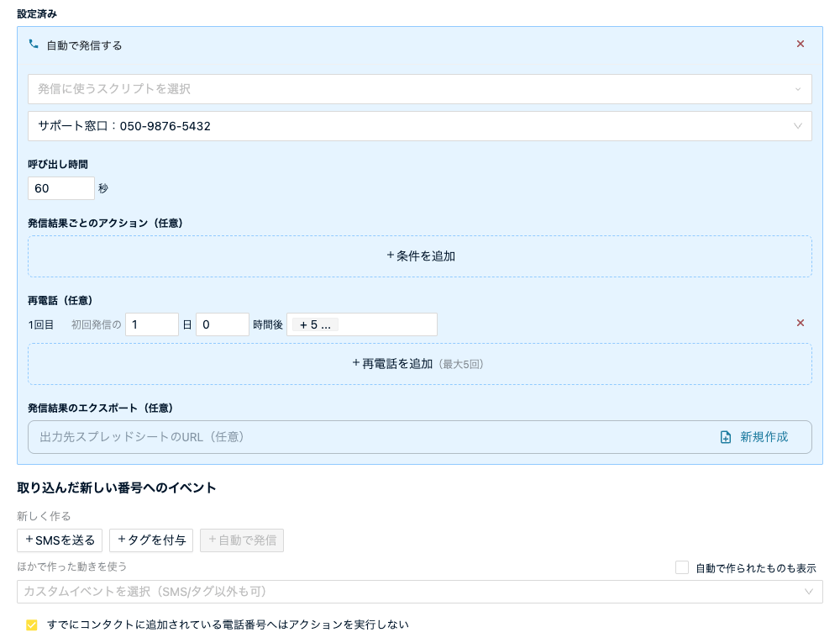The height and width of the screenshot is (643, 840).
Task: Uncheck すでにコンタクトに追加されている電話番号 checkbox
Action: pos(32,625)
